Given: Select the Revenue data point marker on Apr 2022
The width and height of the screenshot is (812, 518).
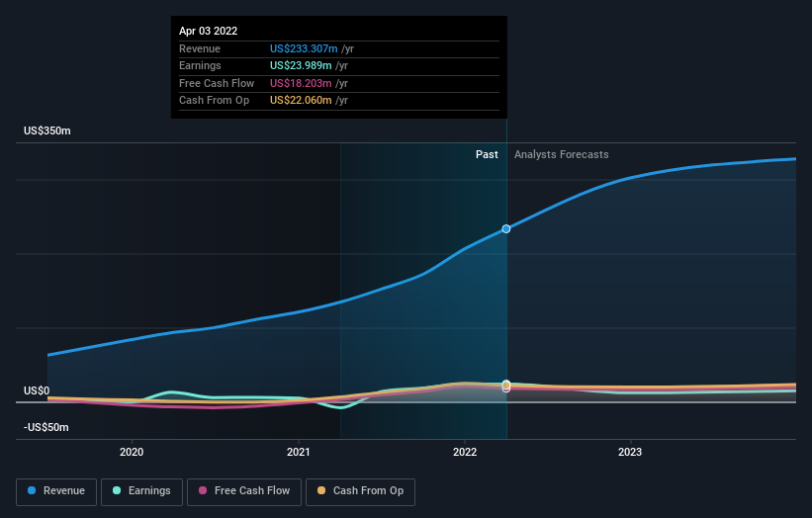Looking at the screenshot, I should point(506,228).
